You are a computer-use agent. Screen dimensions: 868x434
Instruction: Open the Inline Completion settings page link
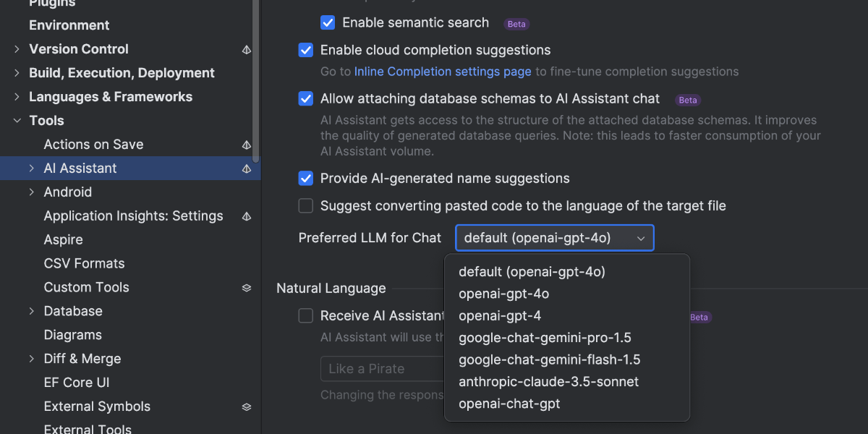coord(443,72)
